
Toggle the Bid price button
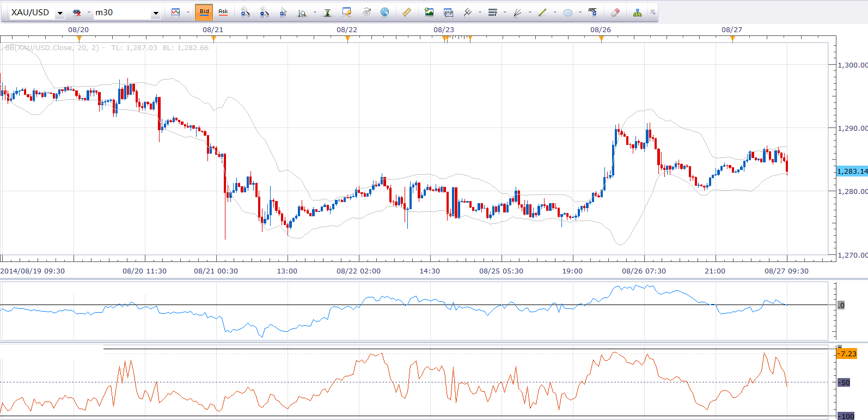204,12
